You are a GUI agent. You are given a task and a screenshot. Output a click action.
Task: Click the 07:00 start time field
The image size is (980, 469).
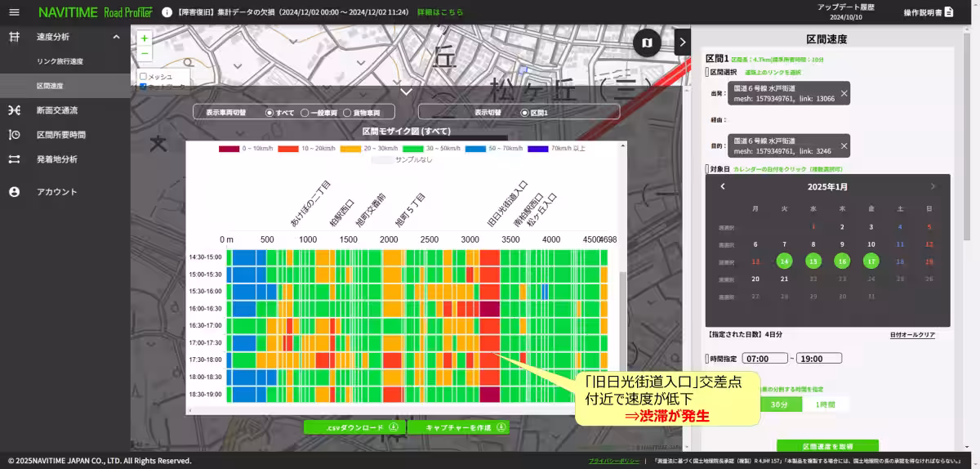763,359
